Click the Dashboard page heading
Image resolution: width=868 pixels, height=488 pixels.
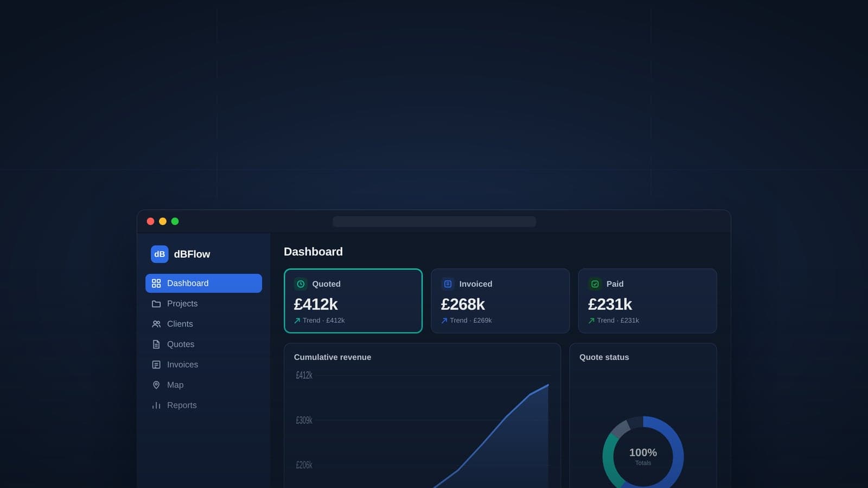click(x=313, y=252)
